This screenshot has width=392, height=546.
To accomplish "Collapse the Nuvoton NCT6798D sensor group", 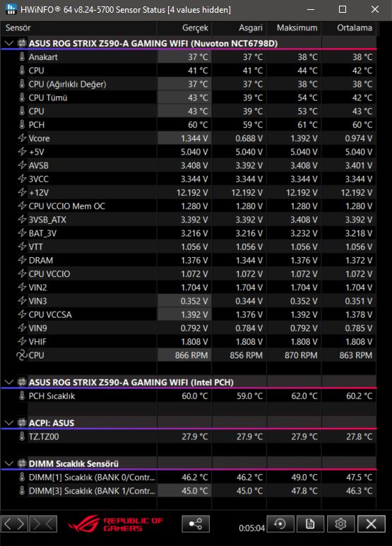I will click(x=9, y=43).
